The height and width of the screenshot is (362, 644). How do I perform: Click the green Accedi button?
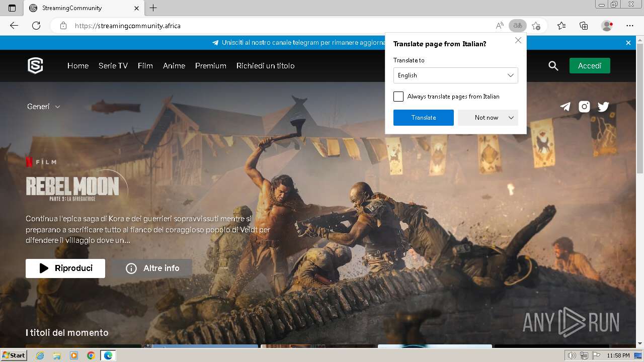(590, 66)
